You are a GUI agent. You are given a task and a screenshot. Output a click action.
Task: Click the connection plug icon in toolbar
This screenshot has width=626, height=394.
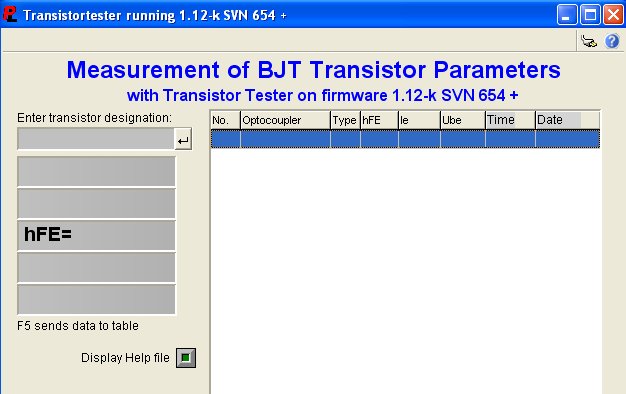point(589,41)
